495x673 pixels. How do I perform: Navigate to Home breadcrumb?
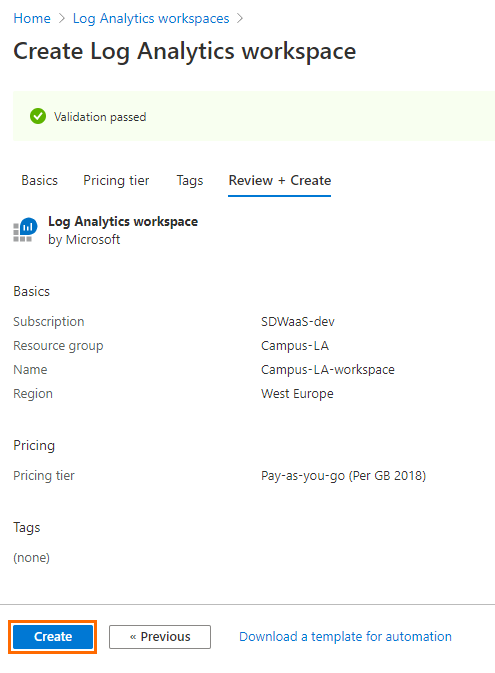tap(32, 18)
